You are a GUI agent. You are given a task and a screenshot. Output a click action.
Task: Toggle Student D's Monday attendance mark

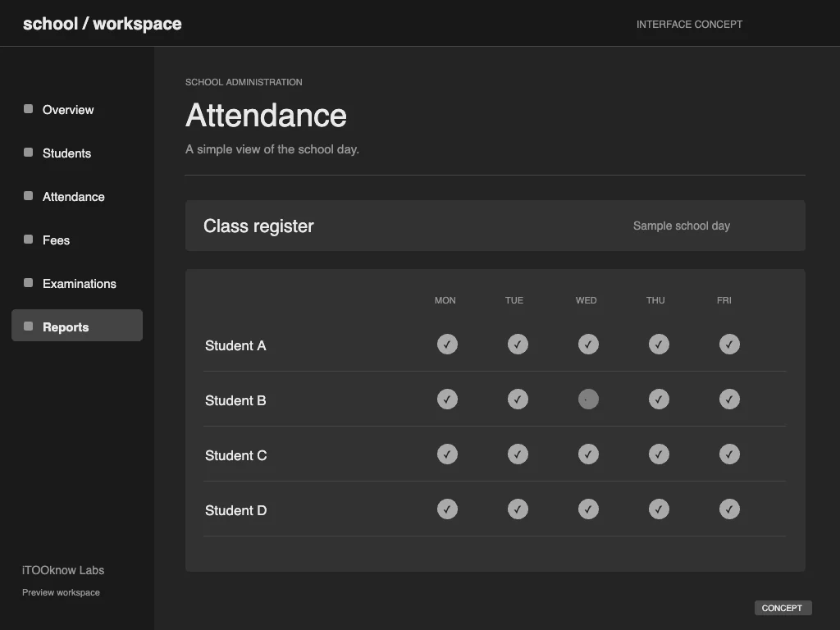coord(447,509)
